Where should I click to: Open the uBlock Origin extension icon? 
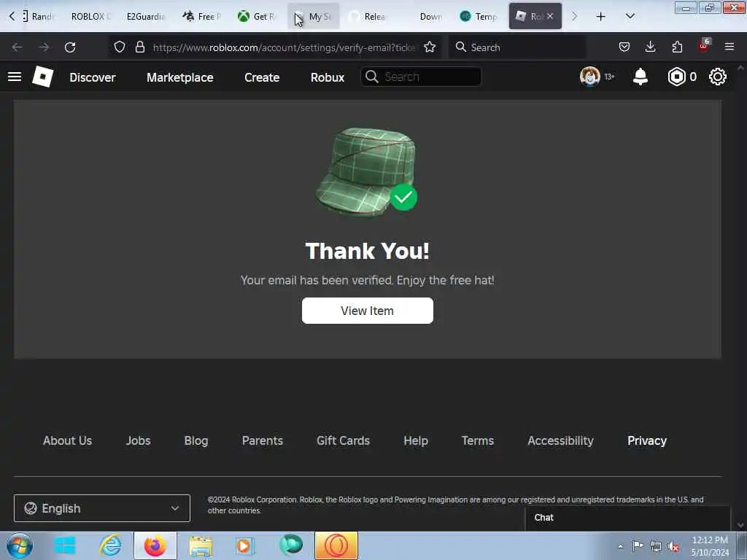pos(704,46)
